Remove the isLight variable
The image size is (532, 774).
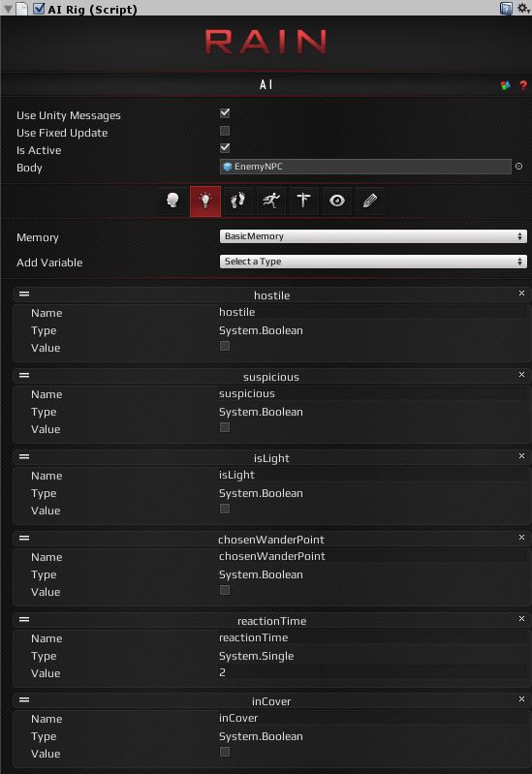click(521, 455)
